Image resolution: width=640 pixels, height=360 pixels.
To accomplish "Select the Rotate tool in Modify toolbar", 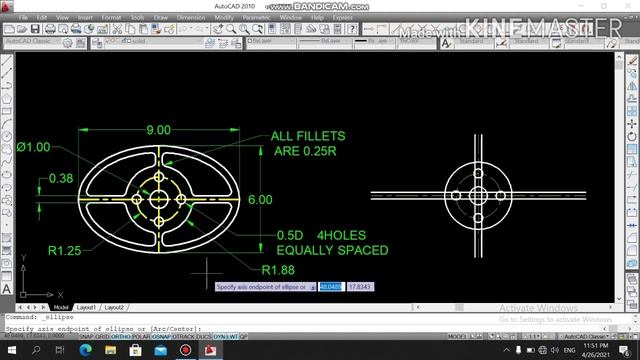I will tap(632, 136).
